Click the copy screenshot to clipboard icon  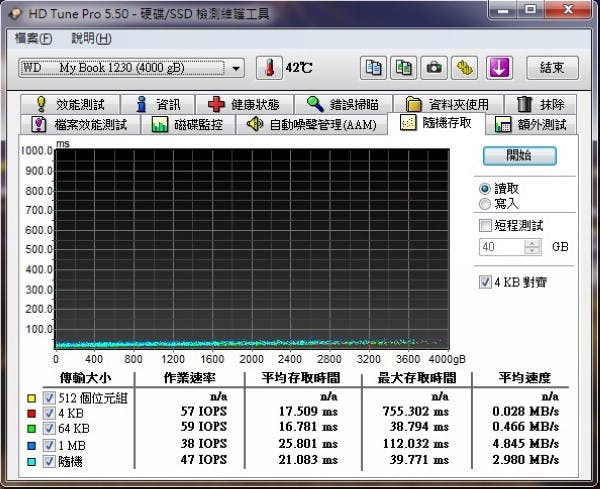pos(403,68)
